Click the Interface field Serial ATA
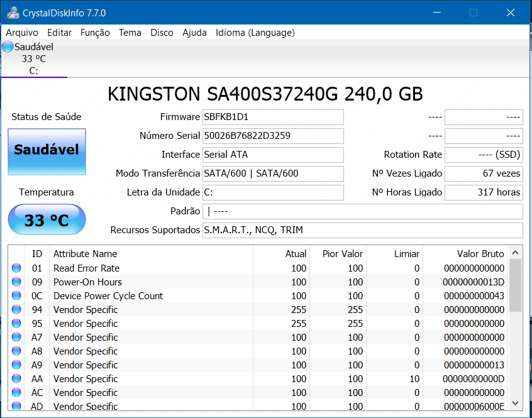The width and height of the screenshot is (532, 418). tap(273, 155)
